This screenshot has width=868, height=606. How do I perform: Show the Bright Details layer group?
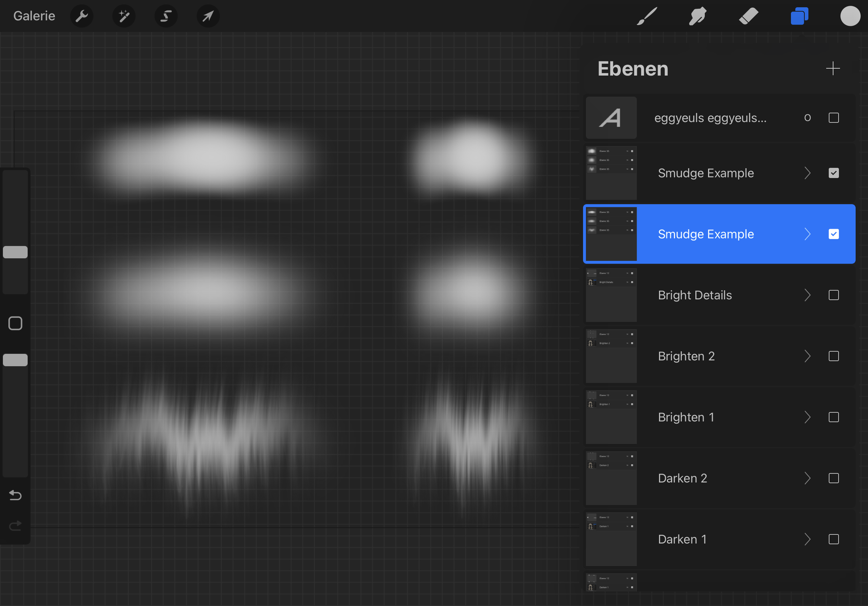(834, 295)
